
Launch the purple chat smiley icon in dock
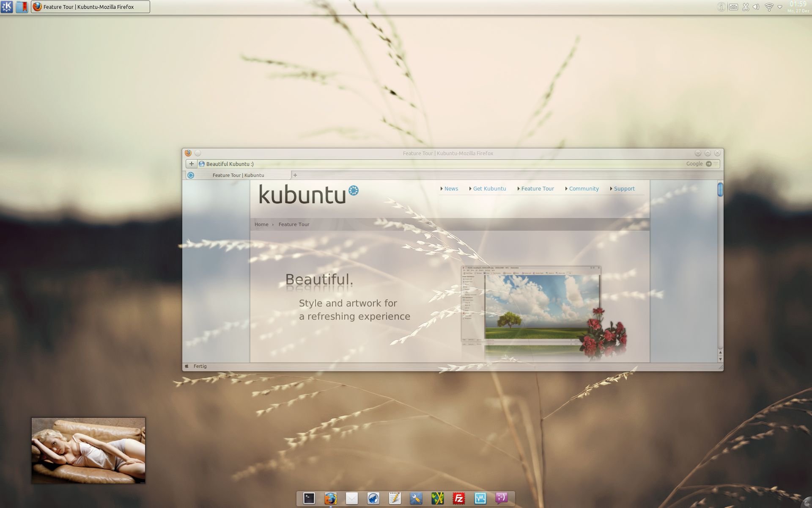coord(502,499)
